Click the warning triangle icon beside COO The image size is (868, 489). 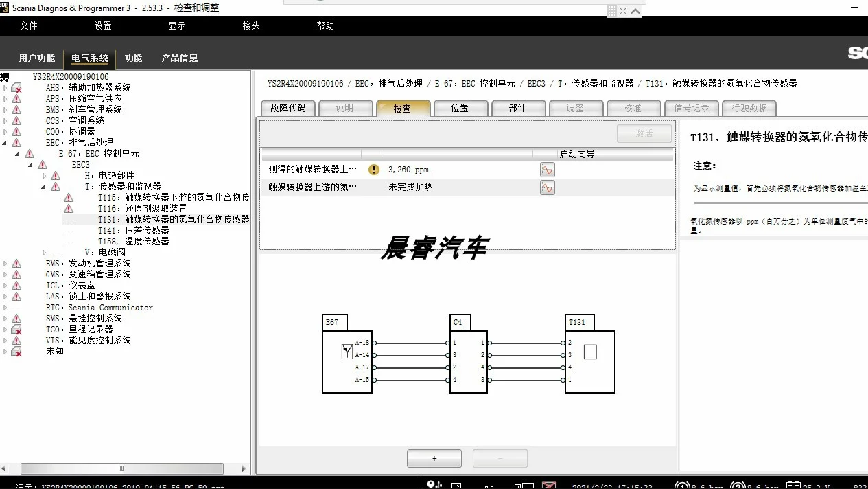[x=16, y=132]
